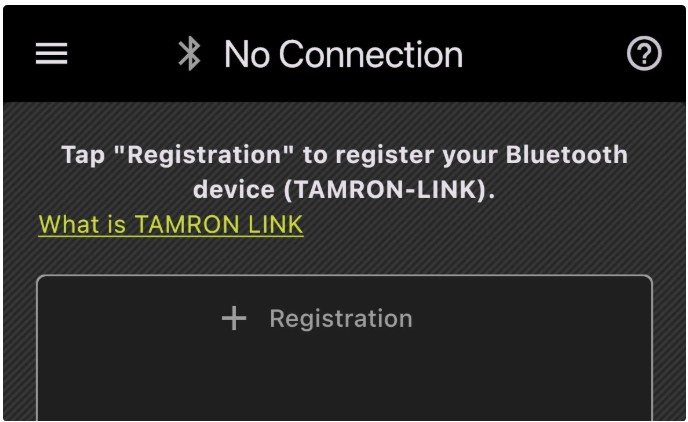This screenshot has height=422, width=688.
Task: Click the plus icon beside Registration
Action: pos(233,319)
